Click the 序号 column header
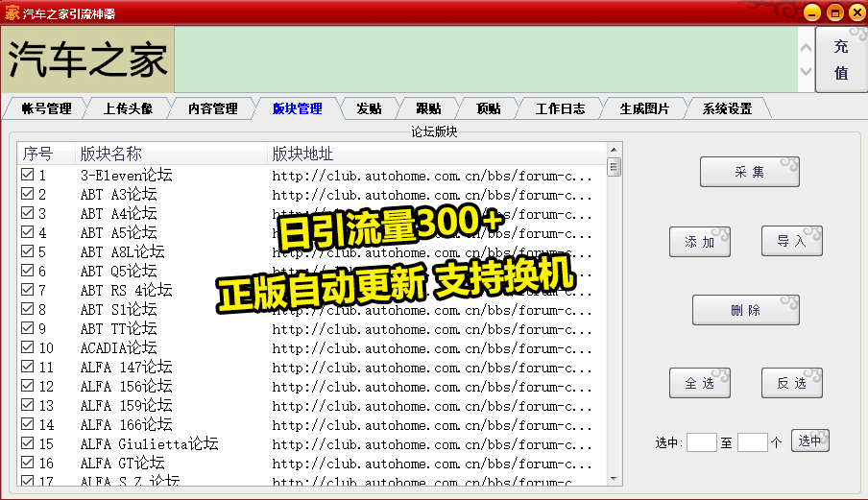Screen dimensions: 868x500 (46, 154)
